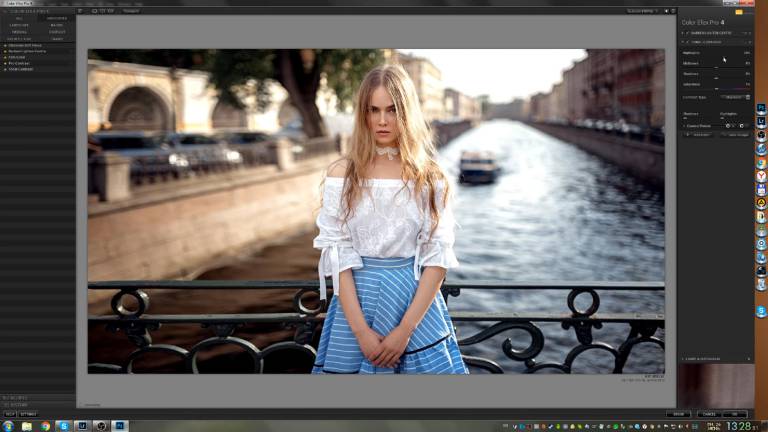Click the Cancel button
768x432 pixels.
(x=708, y=413)
